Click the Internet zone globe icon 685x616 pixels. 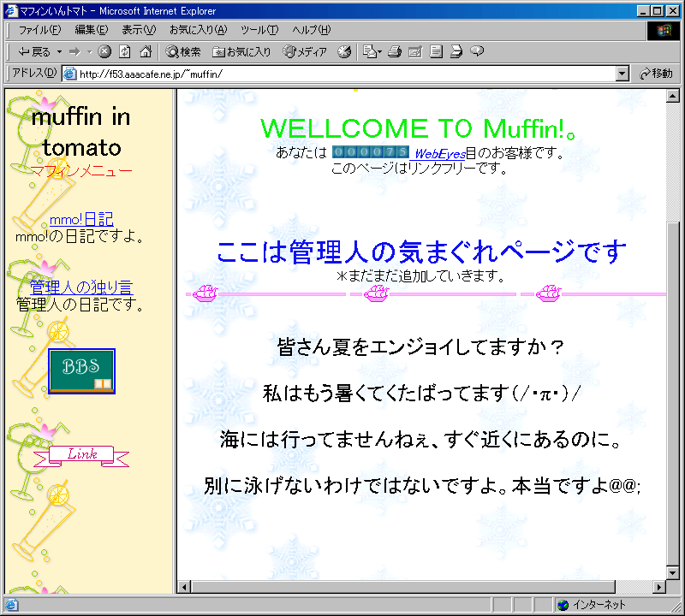pos(563,605)
